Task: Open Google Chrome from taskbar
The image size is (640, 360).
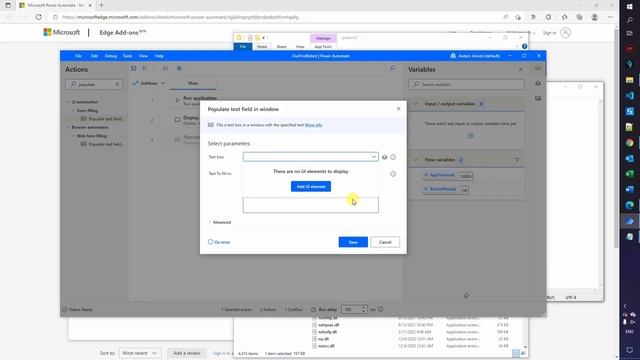Action: pyautogui.click(x=629, y=143)
